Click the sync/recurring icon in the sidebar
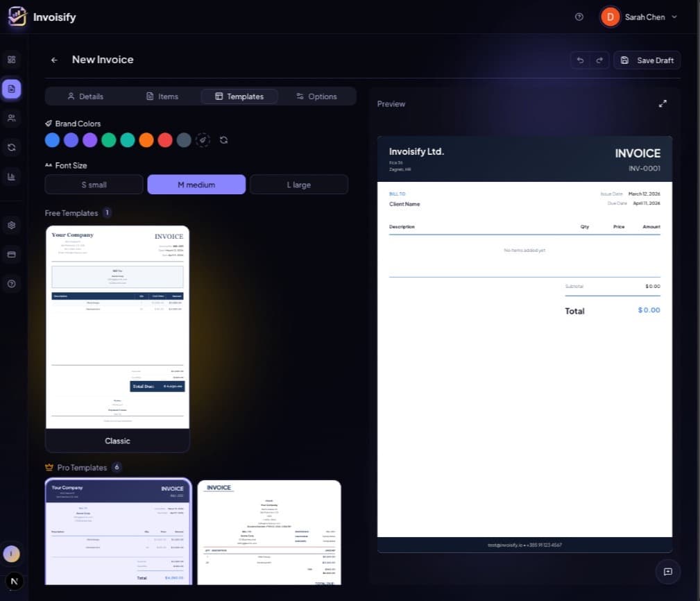 coord(11,147)
